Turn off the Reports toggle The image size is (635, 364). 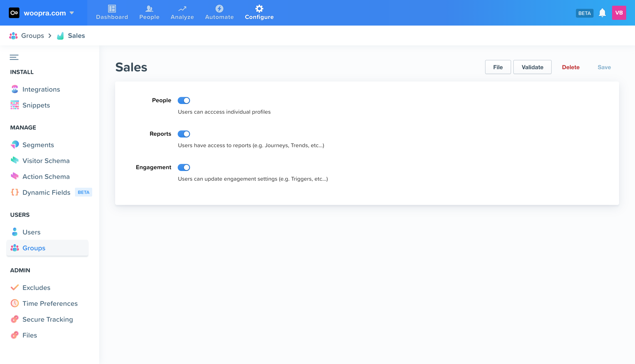coord(184,134)
